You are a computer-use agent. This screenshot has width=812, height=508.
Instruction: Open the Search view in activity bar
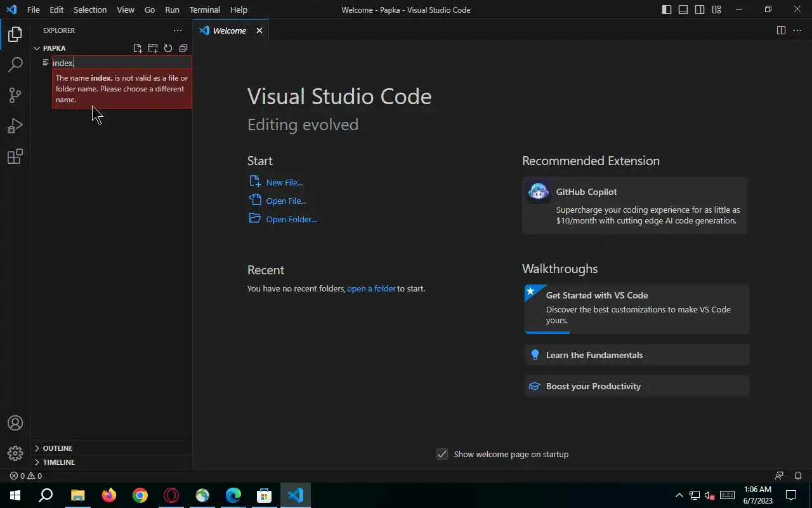tap(15, 65)
